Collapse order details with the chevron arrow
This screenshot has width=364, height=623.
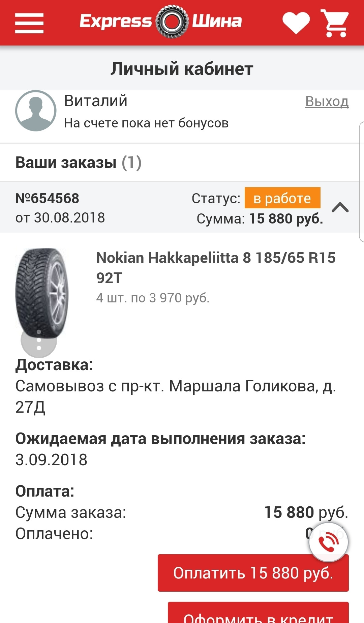pyautogui.click(x=340, y=207)
